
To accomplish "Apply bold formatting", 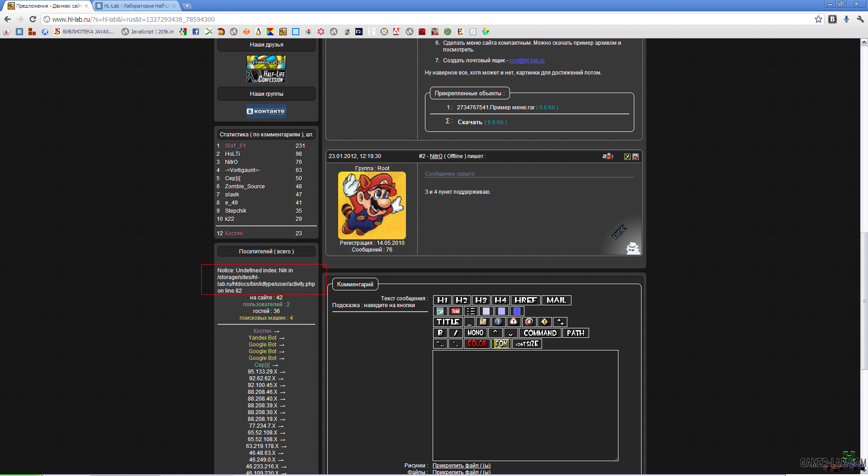I will tap(440, 333).
